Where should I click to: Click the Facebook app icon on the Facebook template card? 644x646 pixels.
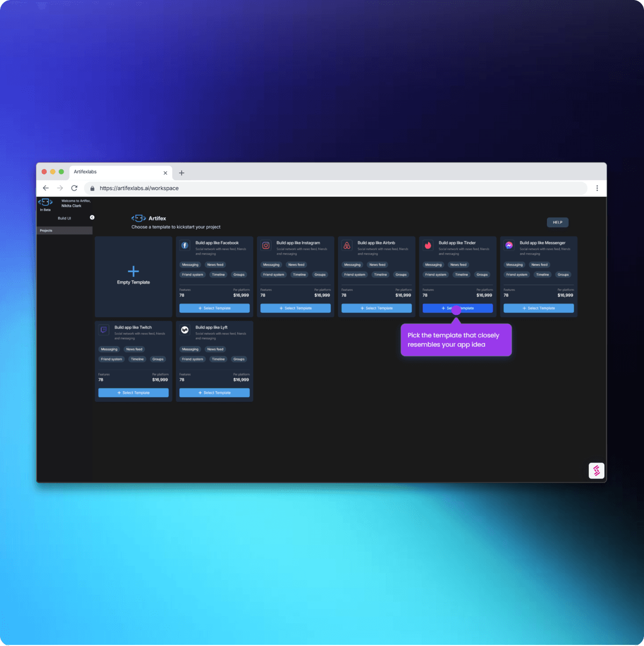tap(185, 245)
